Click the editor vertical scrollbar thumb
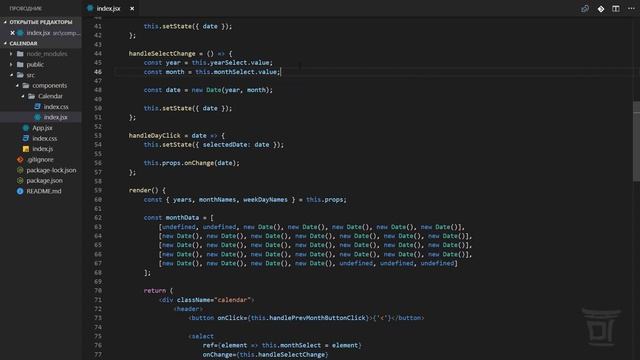Screen dimensions: 640x360 (636, 141)
